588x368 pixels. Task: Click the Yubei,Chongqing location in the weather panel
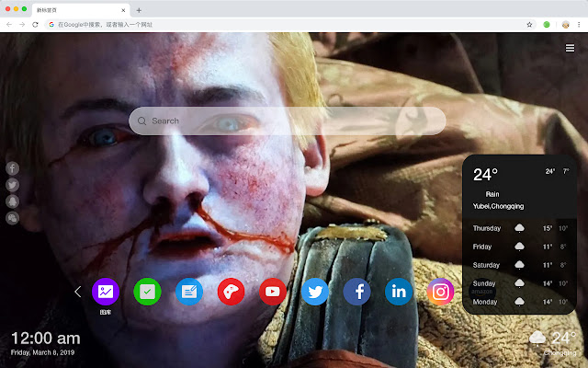tap(498, 206)
